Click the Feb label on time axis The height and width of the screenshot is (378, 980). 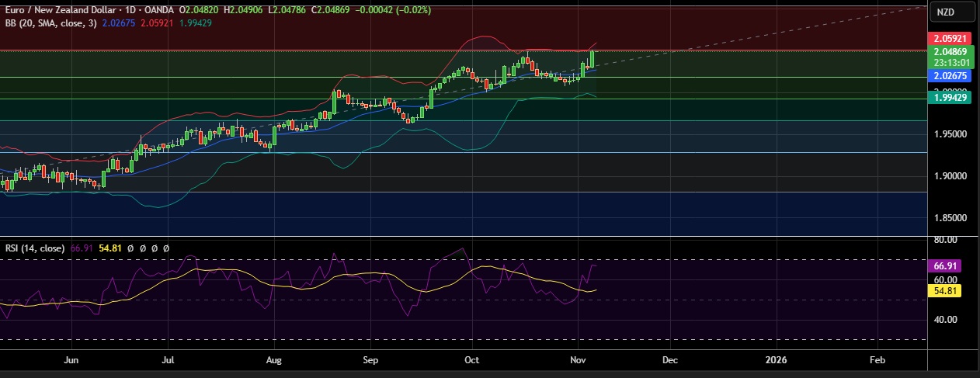[x=877, y=360]
